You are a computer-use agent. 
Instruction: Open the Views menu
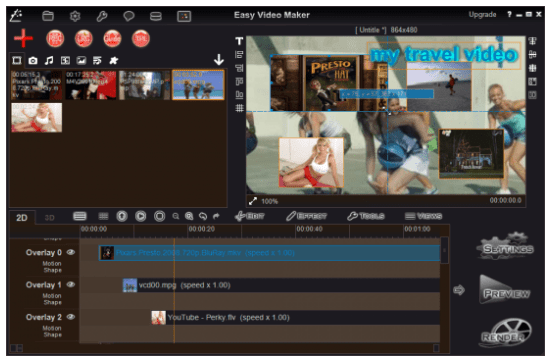[x=423, y=216]
